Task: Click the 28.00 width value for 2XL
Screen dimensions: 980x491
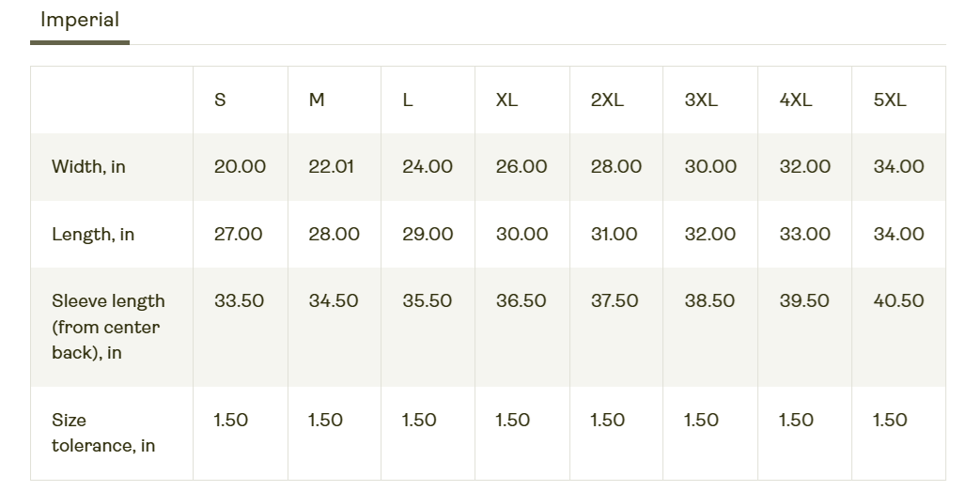Action: tap(616, 167)
